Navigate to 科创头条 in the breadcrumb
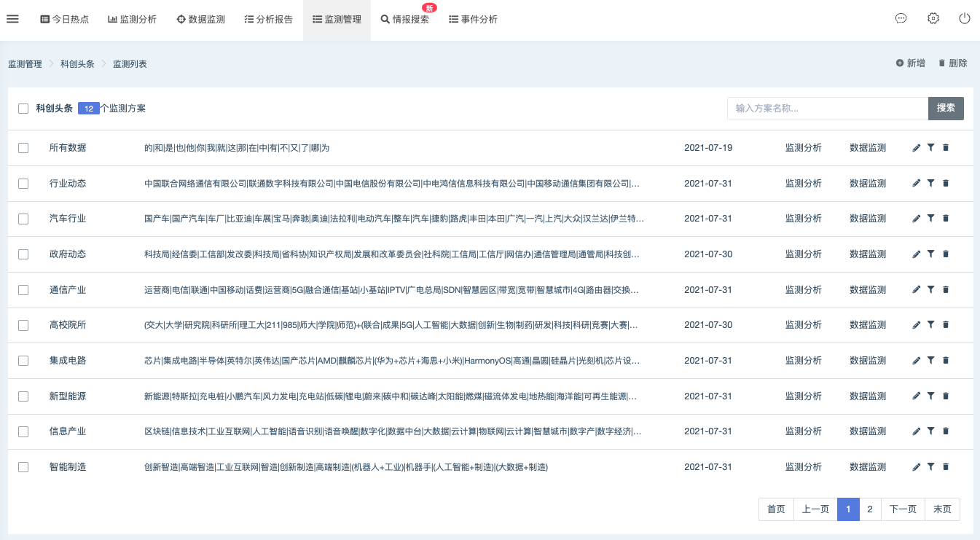 77,63
